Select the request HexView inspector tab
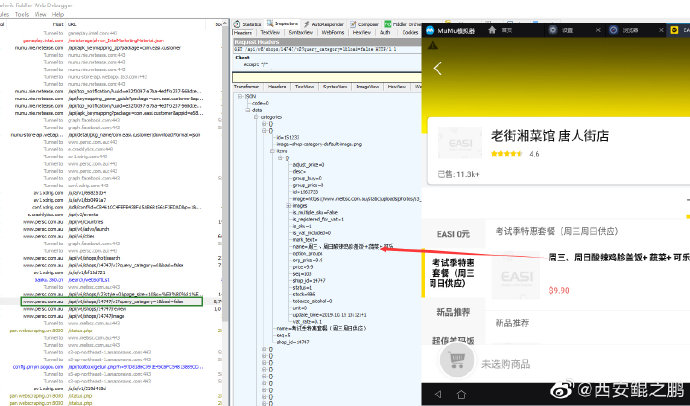The height and width of the screenshot is (406, 690). click(362, 33)
